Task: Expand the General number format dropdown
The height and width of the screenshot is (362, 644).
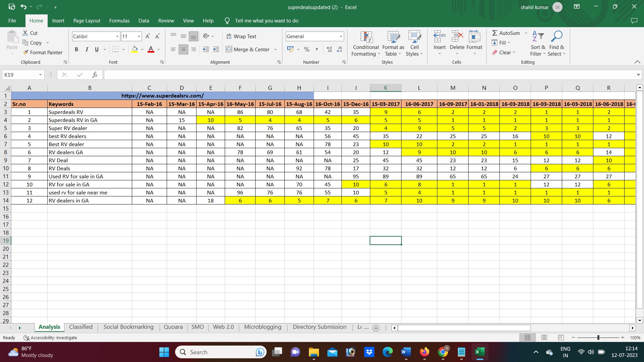Action: point(341,36)
